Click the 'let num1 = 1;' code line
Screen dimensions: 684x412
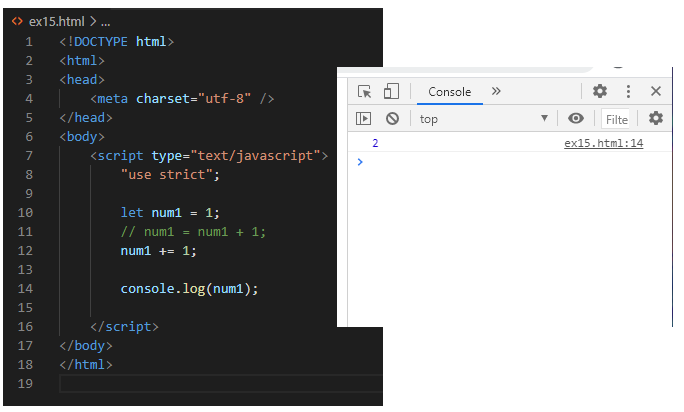pos(170,213)
